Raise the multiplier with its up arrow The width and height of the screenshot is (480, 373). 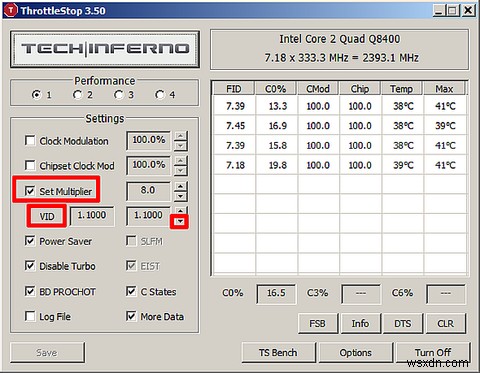click(180, 186)
